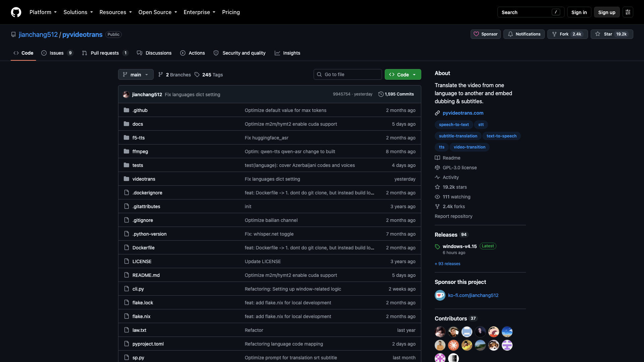Open the Report repository link
The height and width of the screenshot is (362, 644).
pyautogui.click(x=453, y=216)
